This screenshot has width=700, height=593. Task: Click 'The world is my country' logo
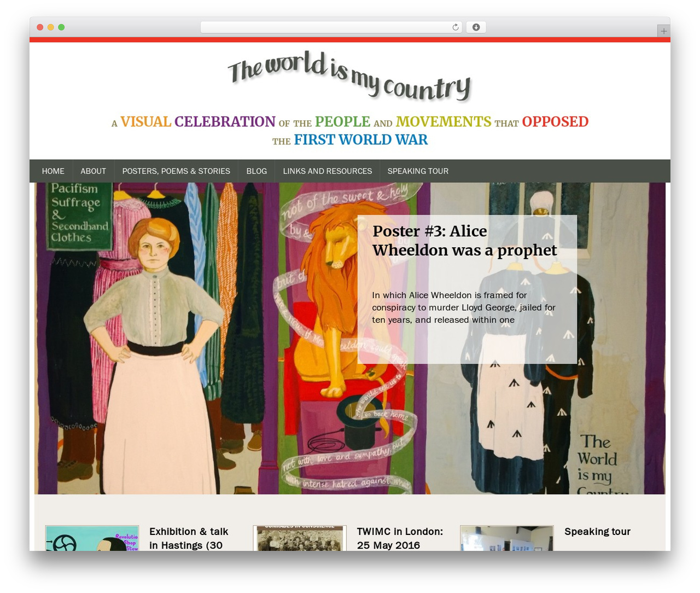pos(349,76)
